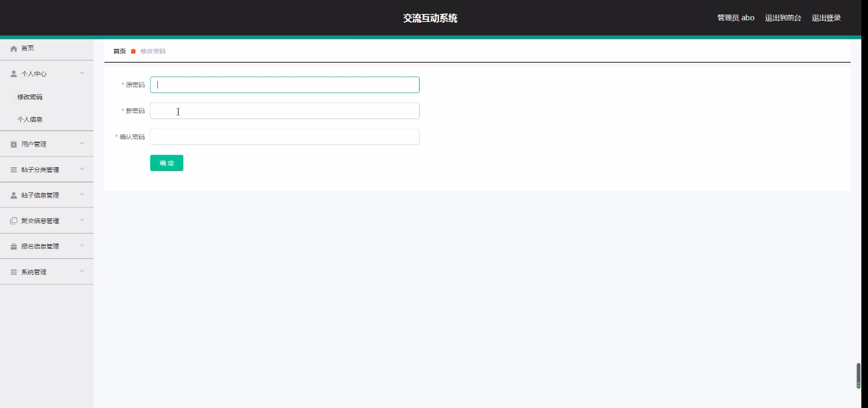Click the home icon beside 首页 in sidebar

13,49
